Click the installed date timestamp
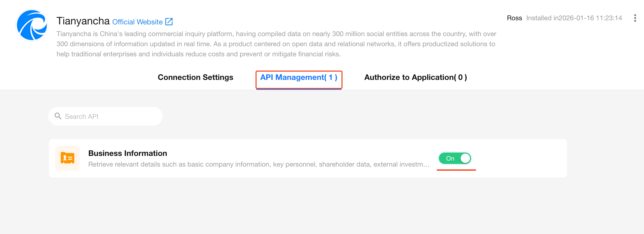 point(574,18)
